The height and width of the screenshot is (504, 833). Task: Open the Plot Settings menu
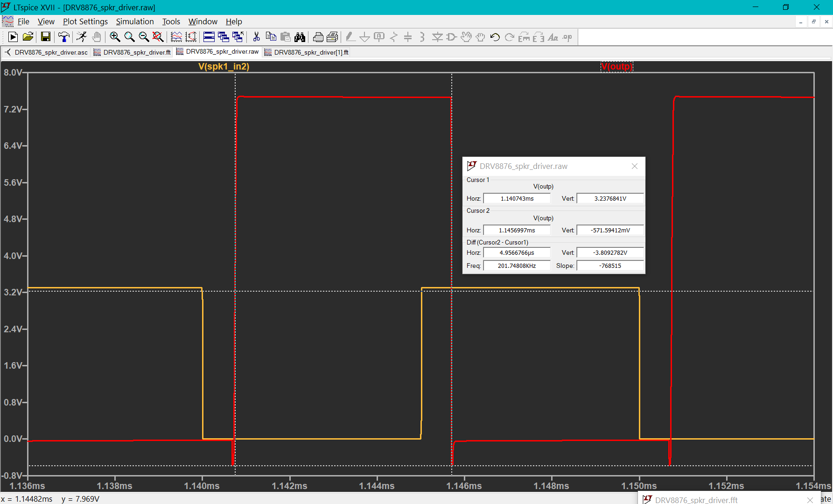[85, 21]
